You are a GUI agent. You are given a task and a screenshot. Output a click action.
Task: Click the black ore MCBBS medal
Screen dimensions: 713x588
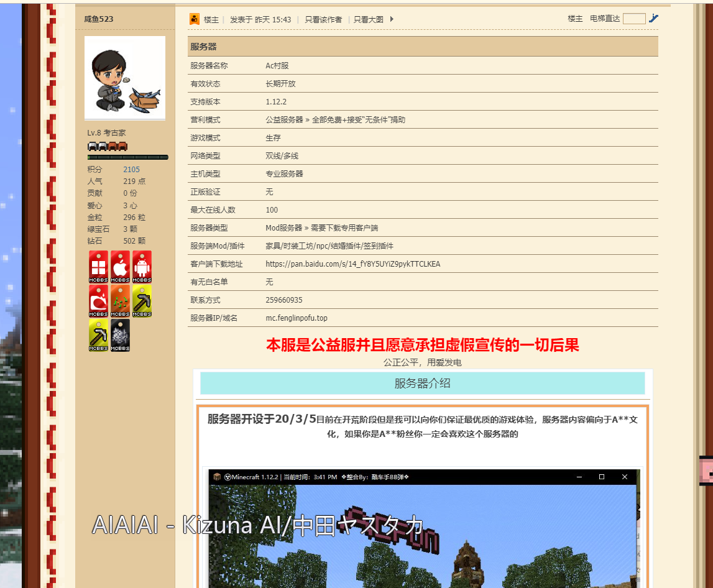tap(120, 334)
